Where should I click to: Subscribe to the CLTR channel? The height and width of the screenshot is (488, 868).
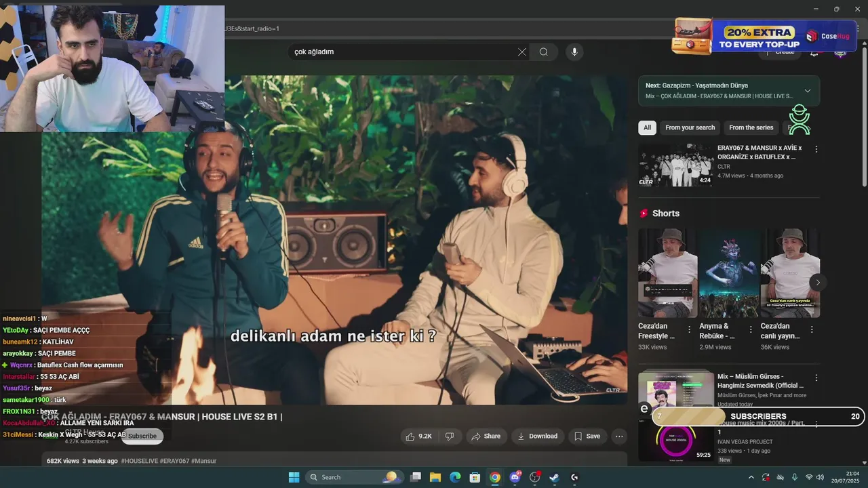(x=142, y=436)
